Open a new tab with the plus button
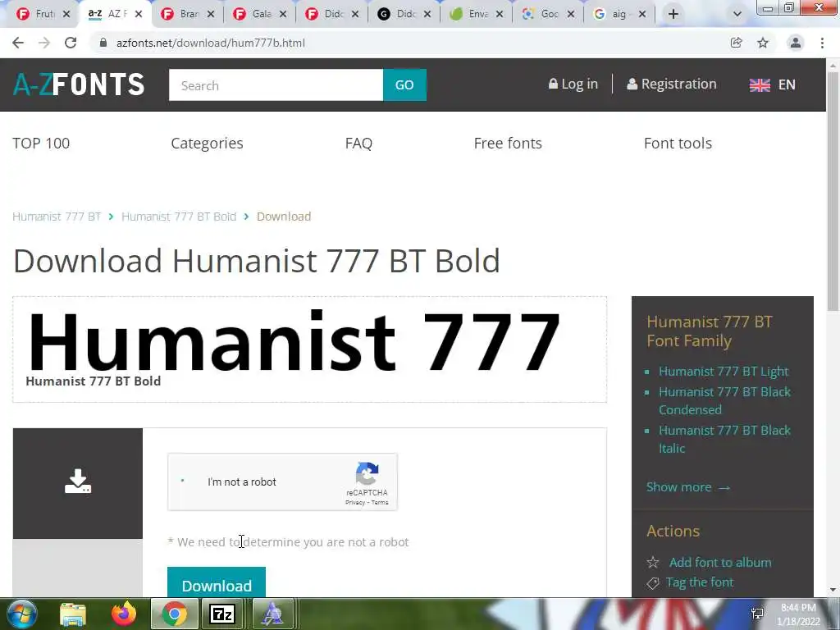 [673, 14]
